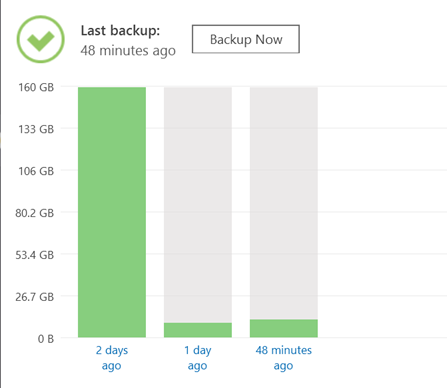Image resolution: width=447 pixels, height=388 pixels.
Task: Select the small green 1 day ago segment
Action: tap(198, 330)
